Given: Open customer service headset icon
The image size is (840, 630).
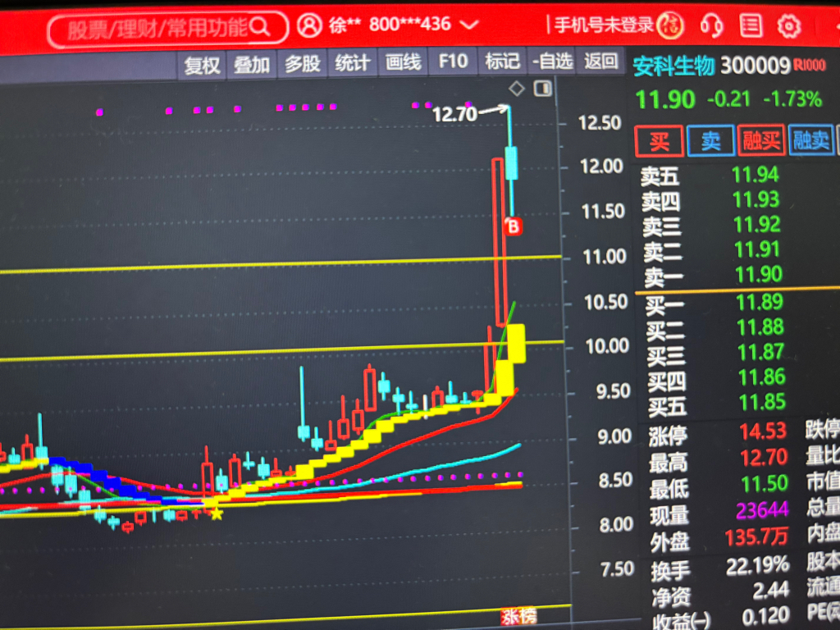Looking at the screenshot, I should pyautogui.click(x=712, y=25).
